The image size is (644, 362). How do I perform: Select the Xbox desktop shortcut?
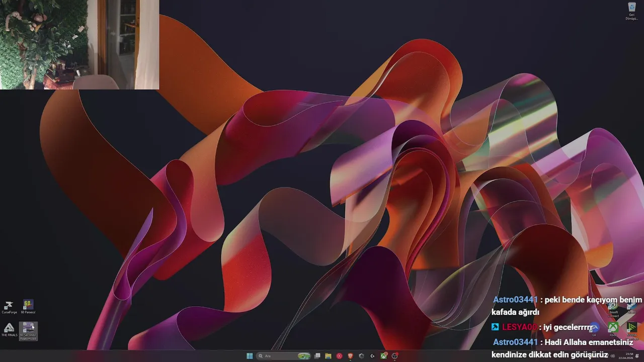pyautogui.click(x=613, y=330)
